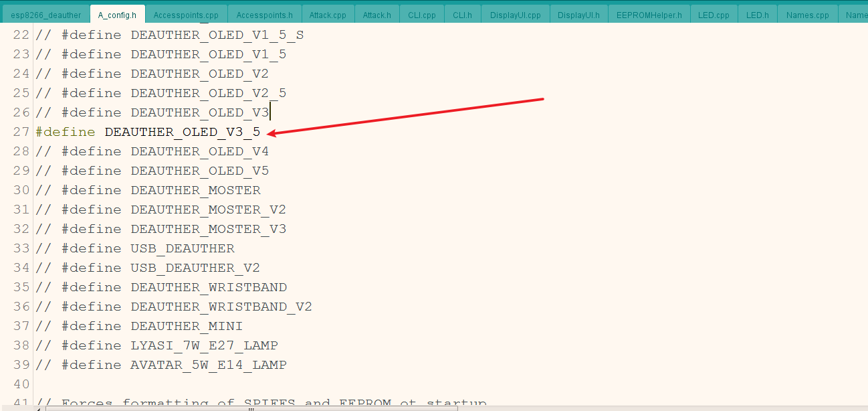The image size is (868, 411).
Task: Select the EEPROMHelper.h tab
Action: pos(649,13)
